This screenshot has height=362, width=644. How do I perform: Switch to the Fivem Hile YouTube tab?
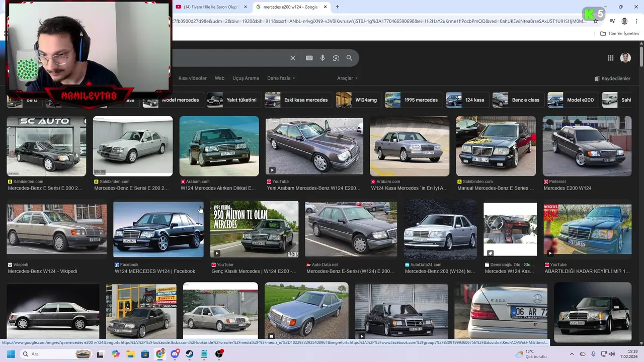(x=211, y=7)
